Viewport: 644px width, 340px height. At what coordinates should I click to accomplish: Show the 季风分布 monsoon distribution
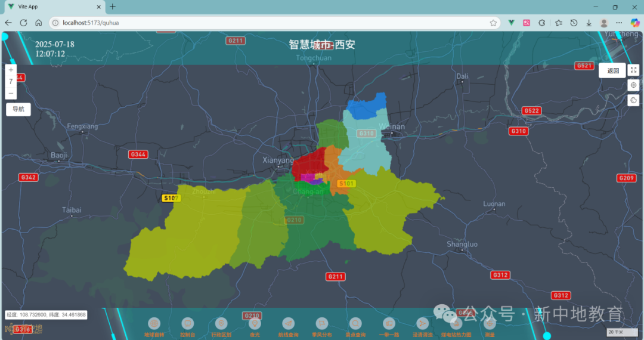coord(321,327)
